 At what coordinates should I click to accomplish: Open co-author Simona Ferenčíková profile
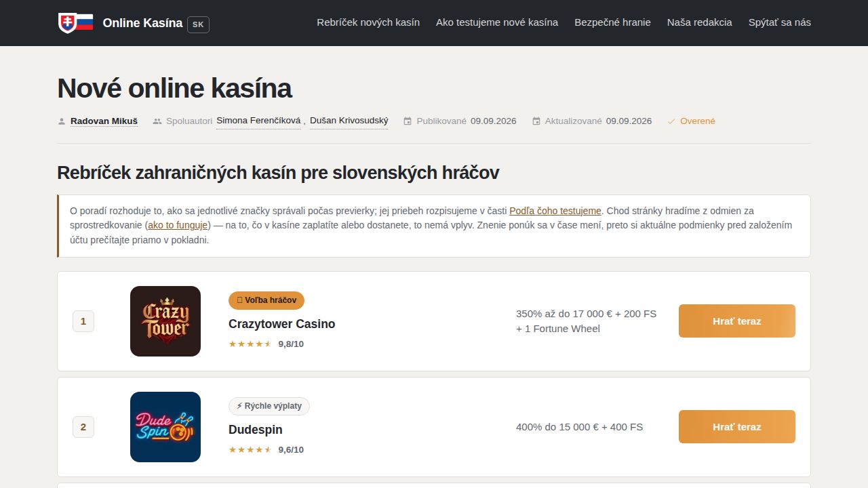click(258, 121)
